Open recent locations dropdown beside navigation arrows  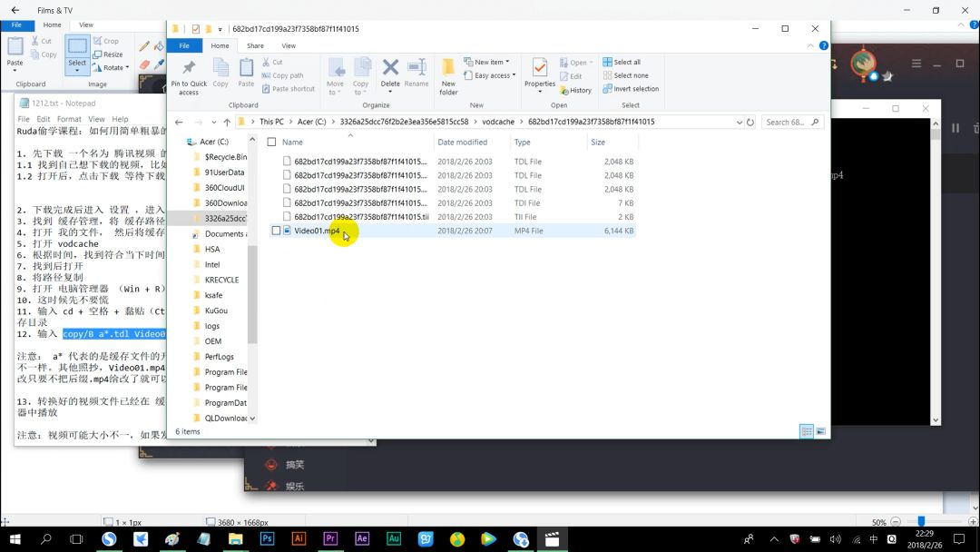214,123
